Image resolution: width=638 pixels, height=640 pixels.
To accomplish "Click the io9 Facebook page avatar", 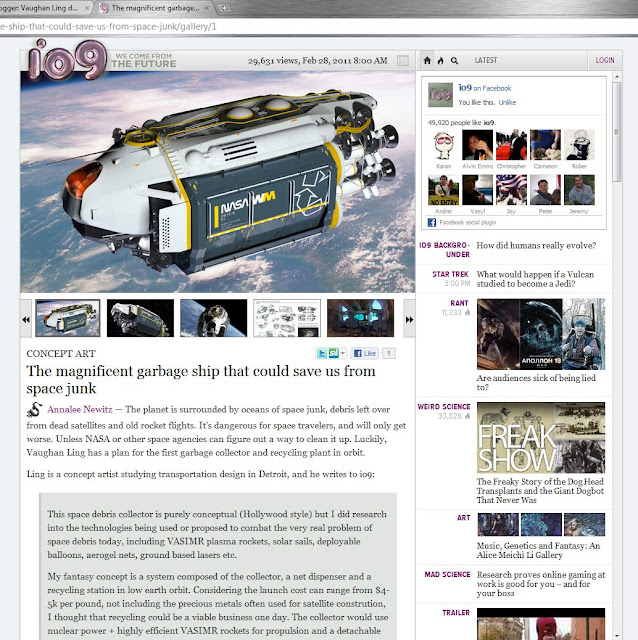I will 440,95.
